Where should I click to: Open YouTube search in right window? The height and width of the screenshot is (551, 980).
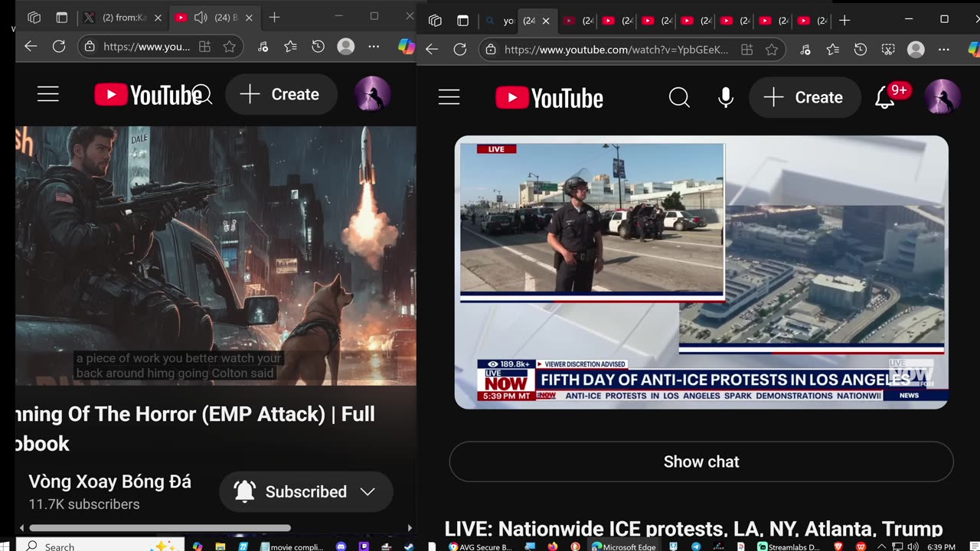679,97
